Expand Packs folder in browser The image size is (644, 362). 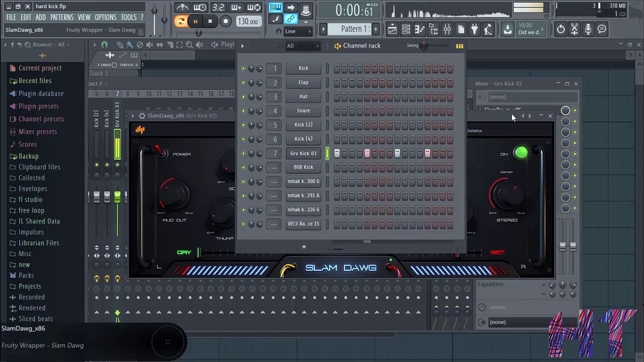coord(26,276)
